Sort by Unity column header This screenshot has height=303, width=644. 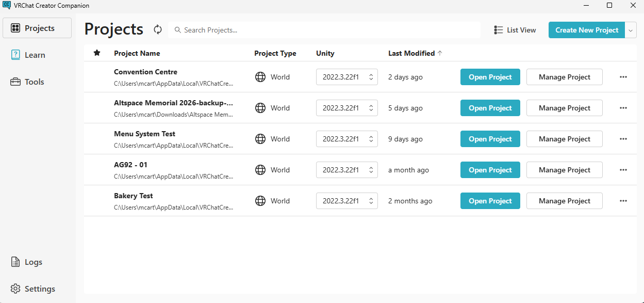325,53
